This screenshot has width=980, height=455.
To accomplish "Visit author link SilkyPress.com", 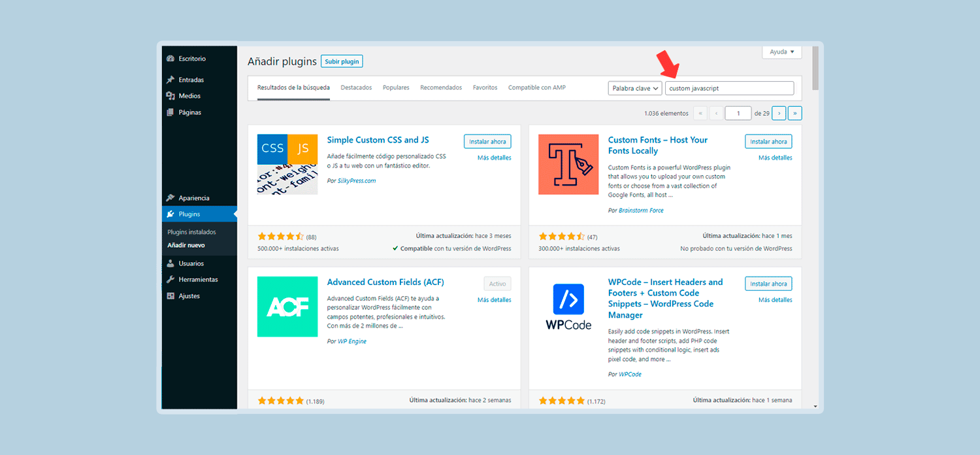I will coord(357,181).
